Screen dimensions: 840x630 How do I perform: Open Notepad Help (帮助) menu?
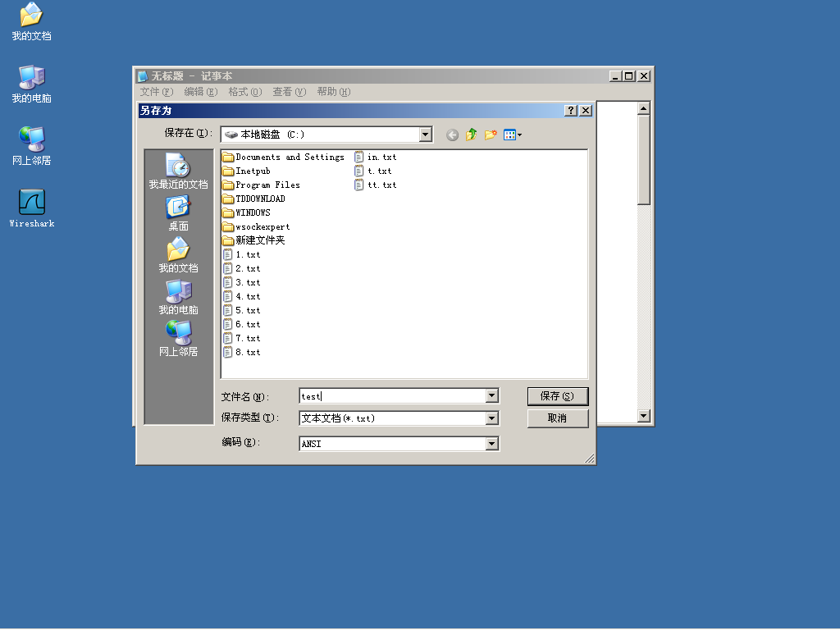coord(334,92)
